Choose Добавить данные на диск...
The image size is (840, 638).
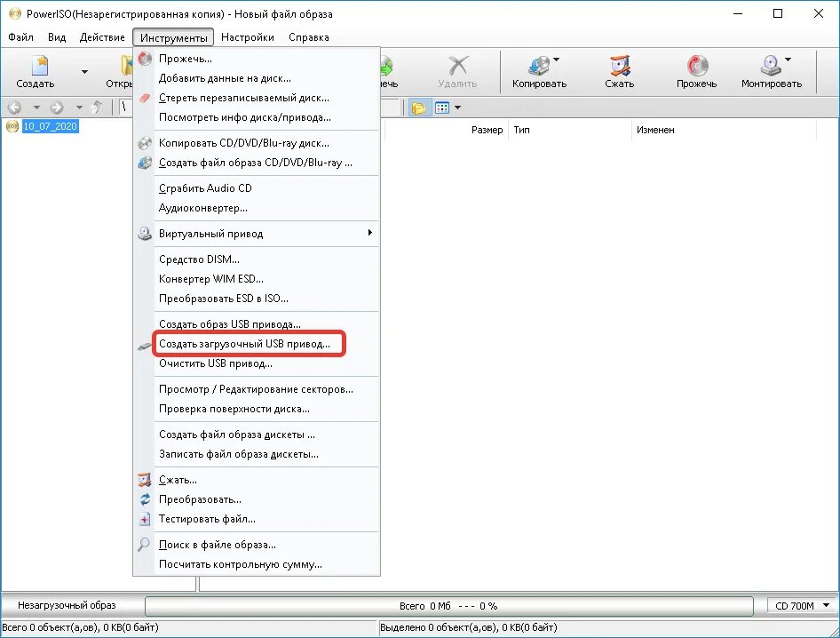click(x=257, y=78)
